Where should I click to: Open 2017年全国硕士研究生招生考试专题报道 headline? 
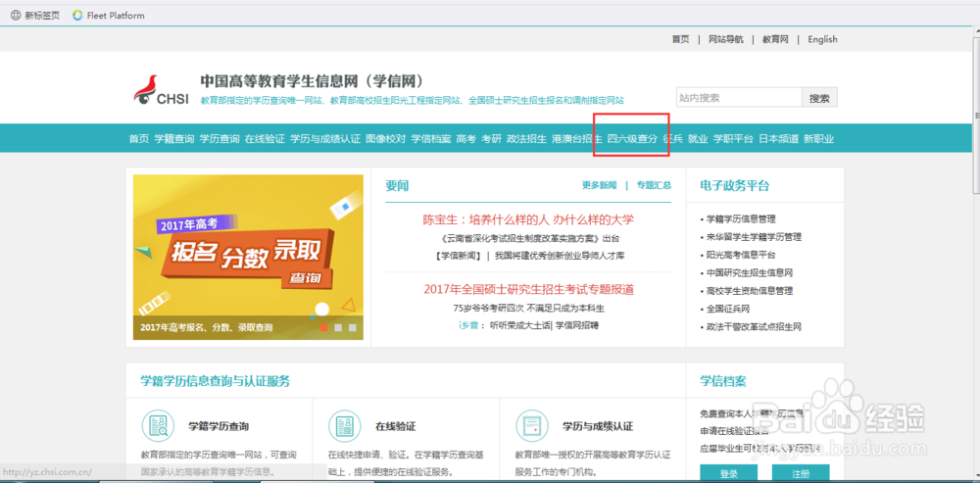click(x=529, y=289)
